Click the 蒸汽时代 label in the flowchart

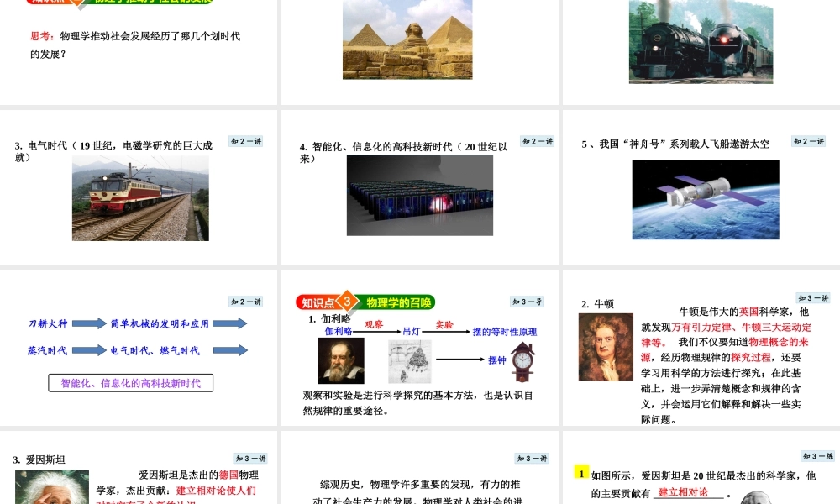click(48, 350)
